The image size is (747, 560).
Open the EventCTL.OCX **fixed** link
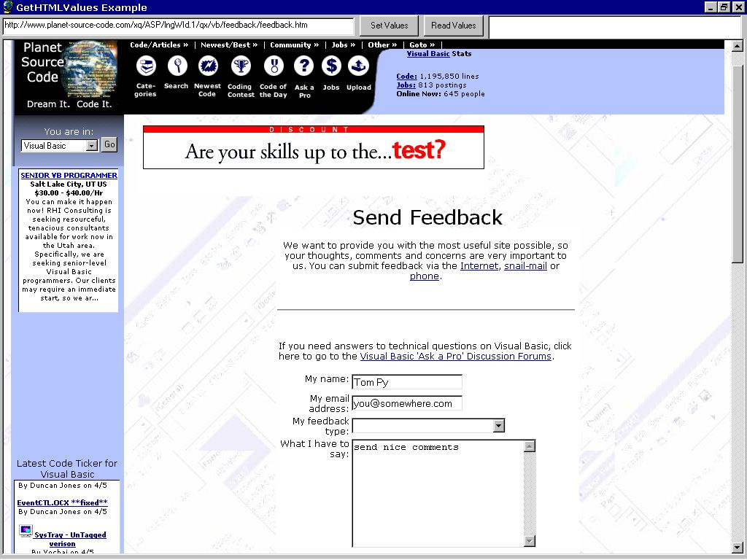point(63,503)
